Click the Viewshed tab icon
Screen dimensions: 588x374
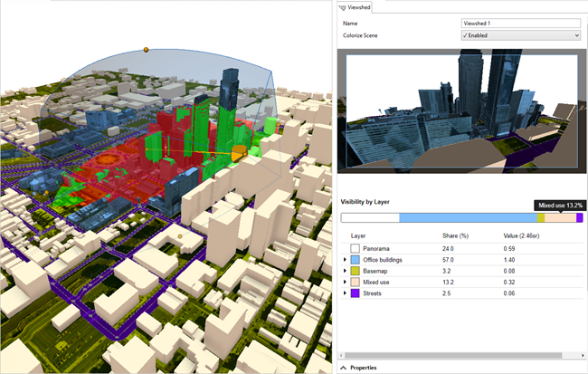coord(344,7)
